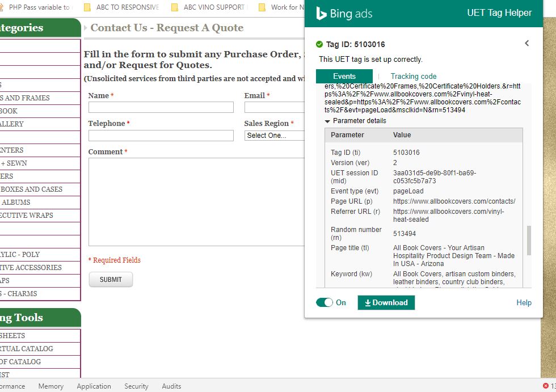Click the pageLoad event type value

pos(408,191)
